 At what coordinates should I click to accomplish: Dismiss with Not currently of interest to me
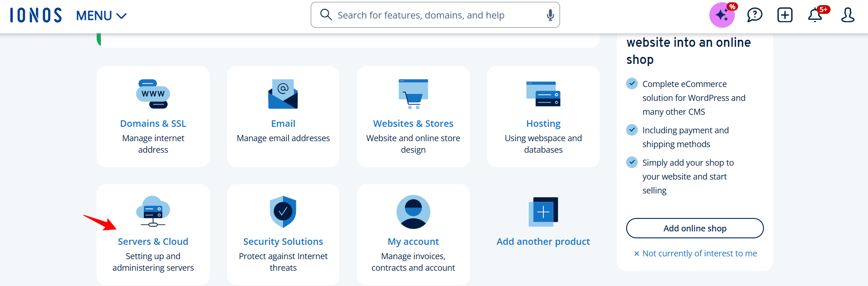pos(695,253)
